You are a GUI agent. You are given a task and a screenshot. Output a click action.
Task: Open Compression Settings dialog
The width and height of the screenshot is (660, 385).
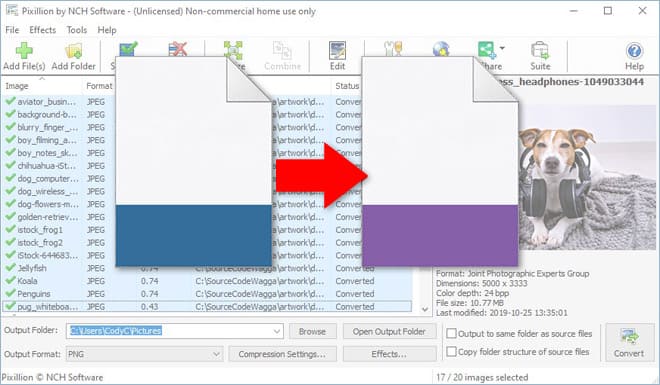coord(282,354)
